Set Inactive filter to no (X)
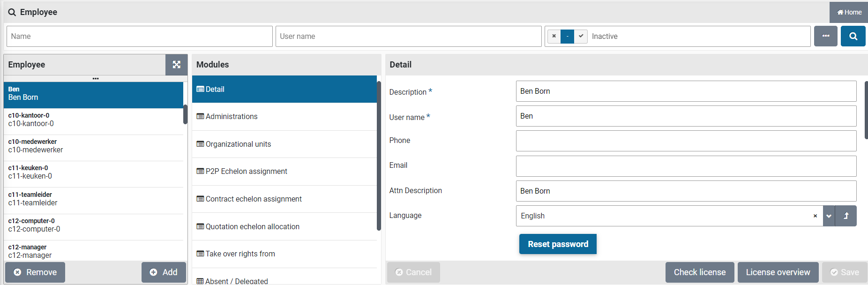 554,36
